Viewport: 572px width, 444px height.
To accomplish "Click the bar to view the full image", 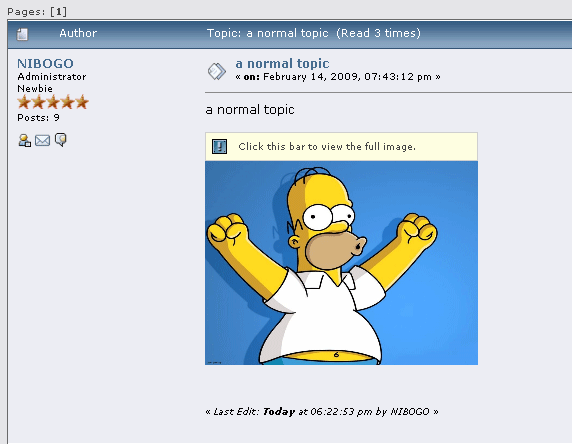I will click(341, 147).
